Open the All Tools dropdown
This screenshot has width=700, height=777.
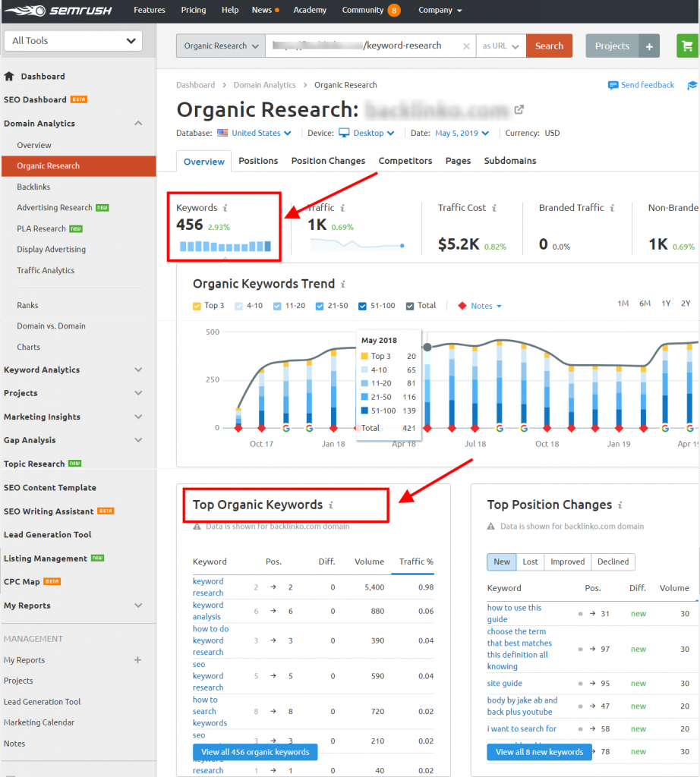73,41
